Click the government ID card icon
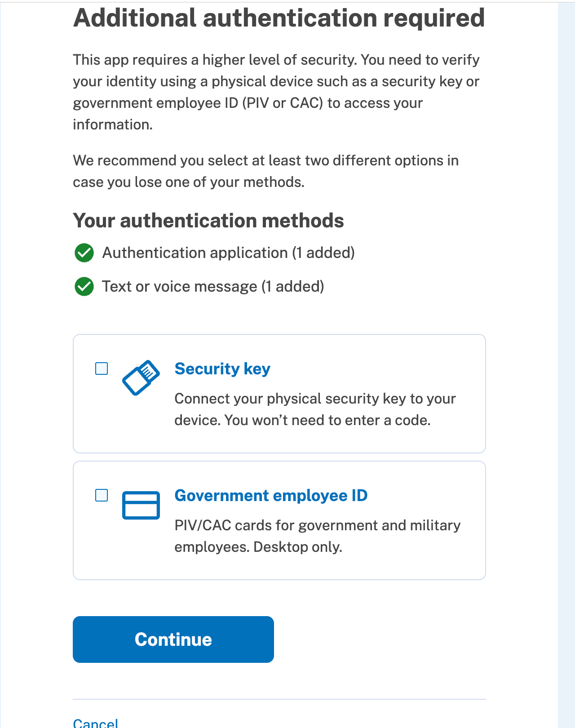The height and width of the screenshot is (728, 575). coord(141,505)
